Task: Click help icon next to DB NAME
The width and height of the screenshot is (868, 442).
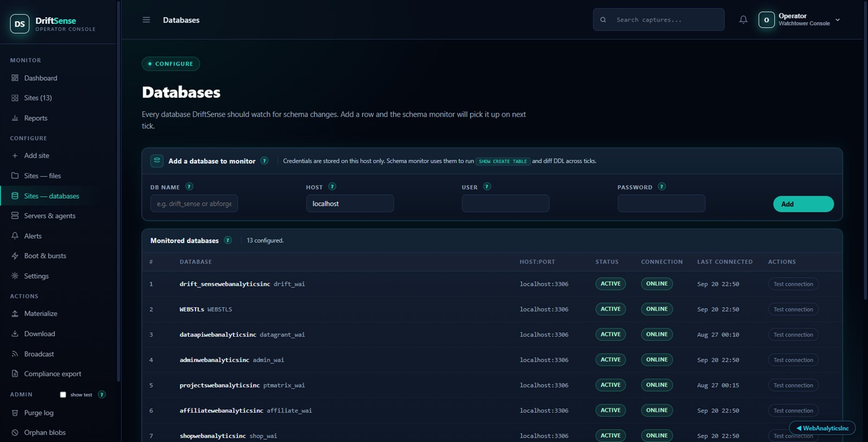Action: (189, 187)
